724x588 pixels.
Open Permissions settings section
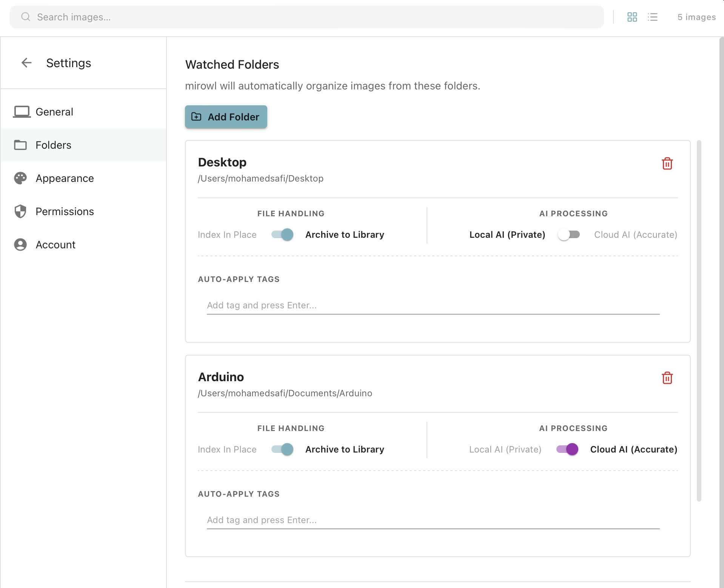coord(83,211)
